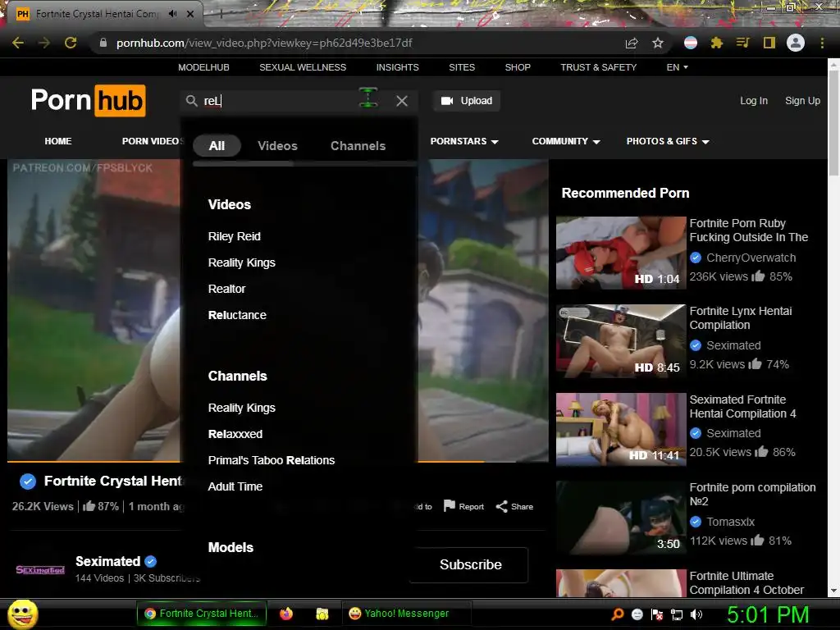Viewport: 840px width, 630px height.
Task: Click the address bar URL
Action: [264, 43]
